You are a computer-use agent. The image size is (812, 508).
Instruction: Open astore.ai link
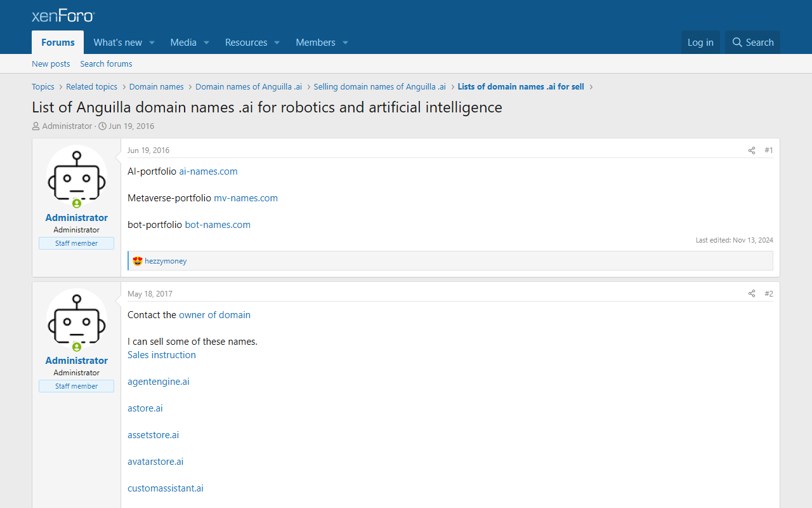[145, 408]
